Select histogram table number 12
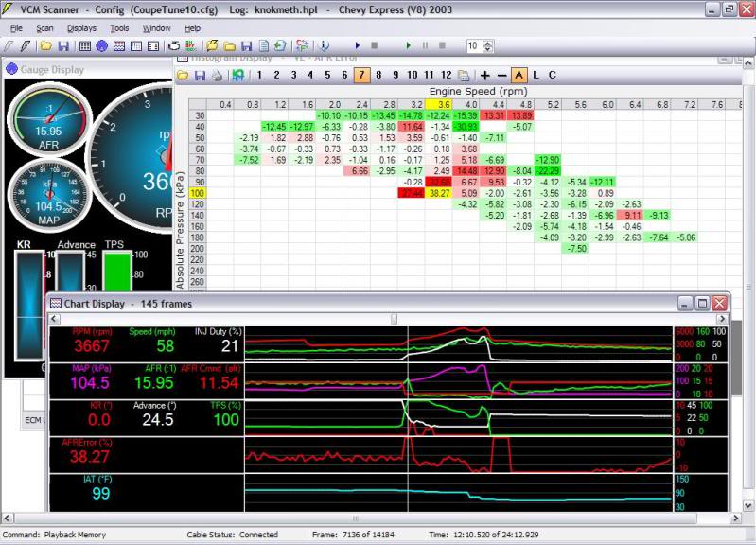This screenshot has height=545, width=756. pyautogui.click(x=447, y=75)
